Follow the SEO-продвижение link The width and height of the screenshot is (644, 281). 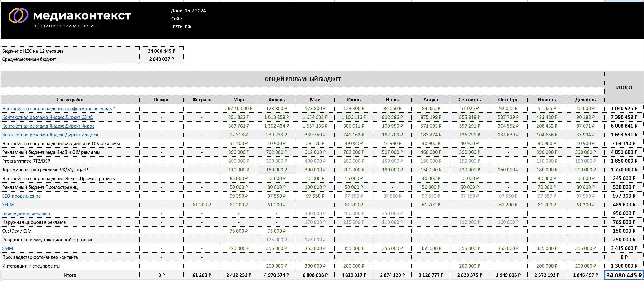pos(21,196)
